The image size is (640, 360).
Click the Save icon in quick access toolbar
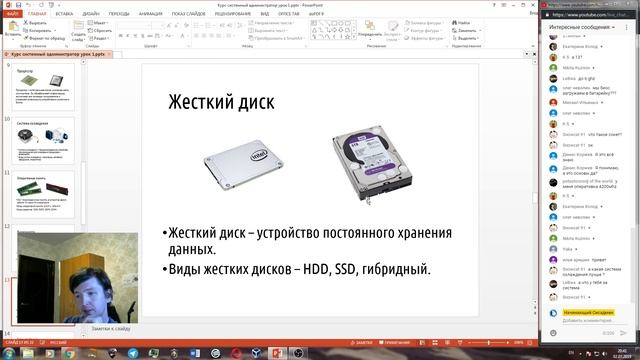click(18, 5)
